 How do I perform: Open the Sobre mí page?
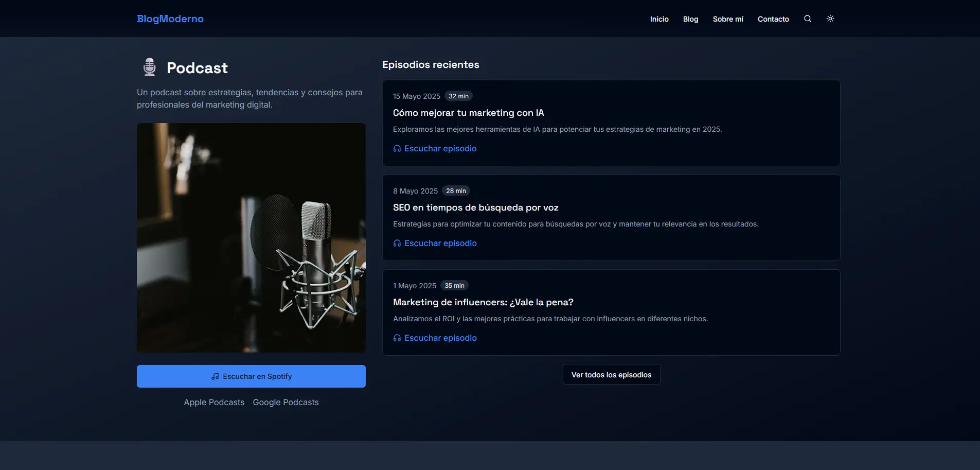tap(728, 19)
